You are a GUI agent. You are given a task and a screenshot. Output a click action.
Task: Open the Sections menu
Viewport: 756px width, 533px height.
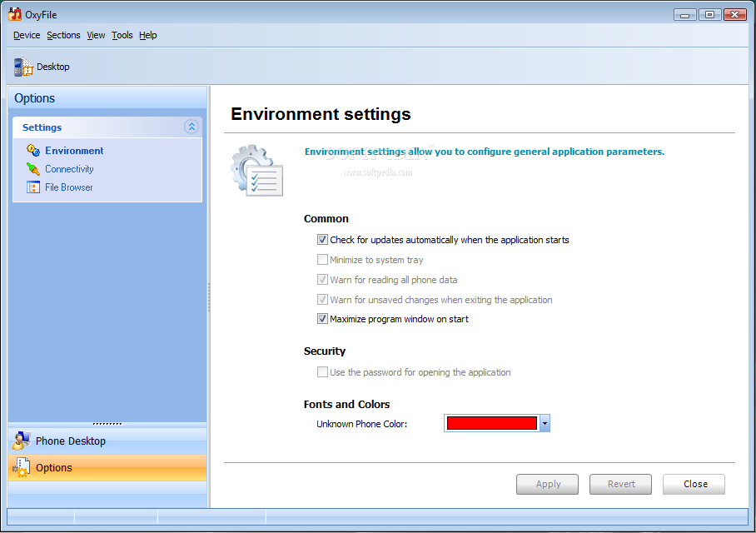click(63, 35)
